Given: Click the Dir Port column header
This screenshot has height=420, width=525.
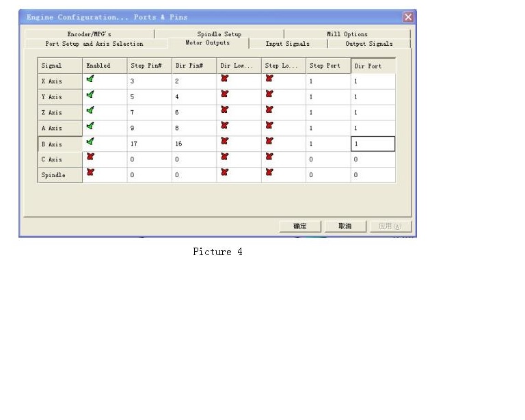Looking at the screenshot, I should pos(373,66).
